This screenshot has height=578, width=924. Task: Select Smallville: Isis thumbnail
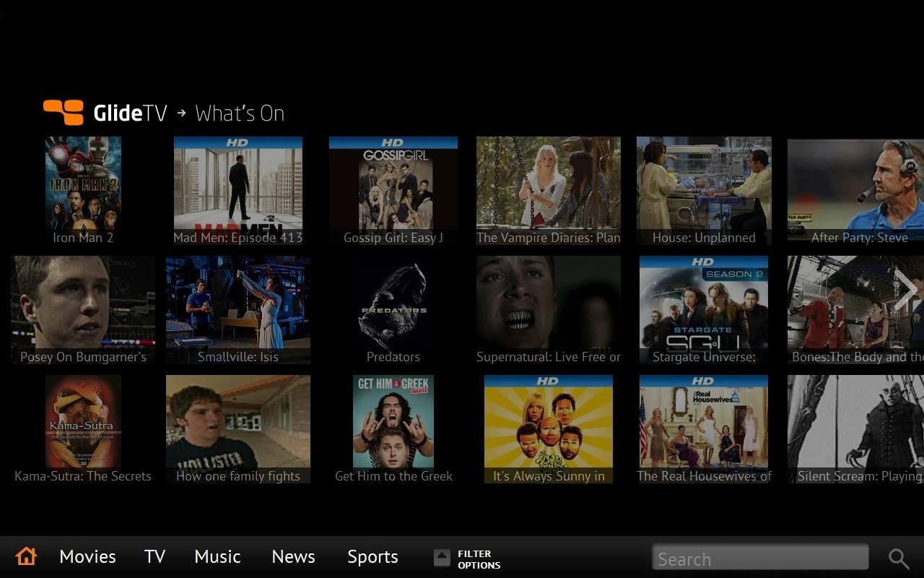[x=238, y=310]
